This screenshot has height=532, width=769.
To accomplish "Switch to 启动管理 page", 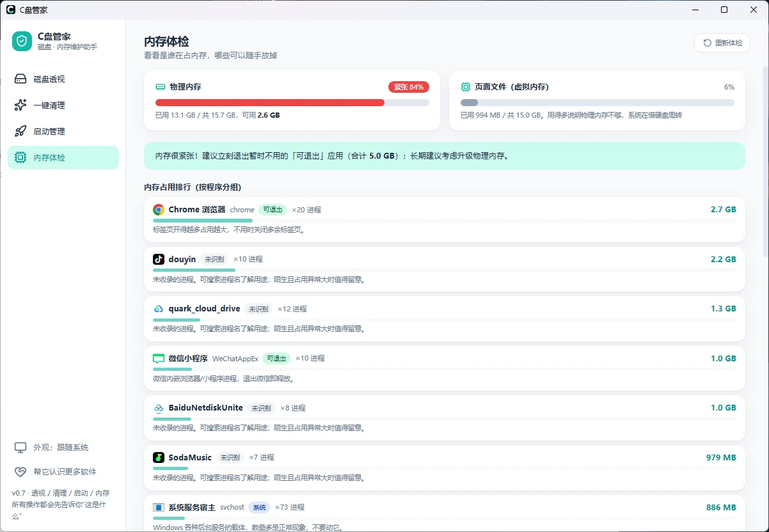I will [63, 132].
